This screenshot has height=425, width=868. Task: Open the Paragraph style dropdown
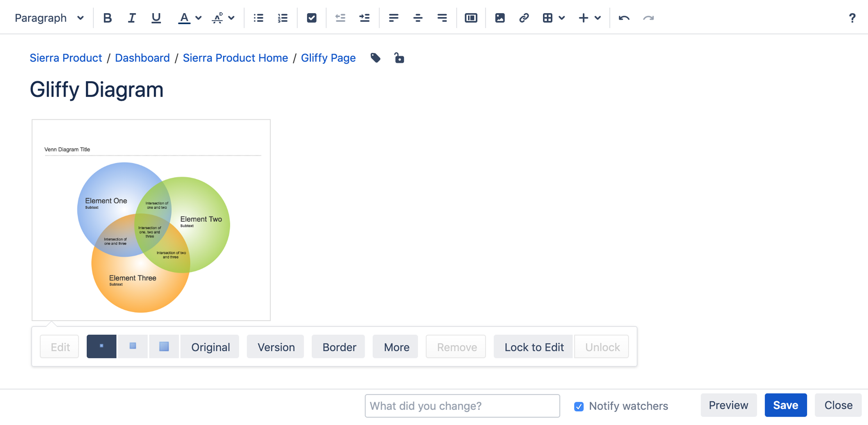click(x=50, y=18)
